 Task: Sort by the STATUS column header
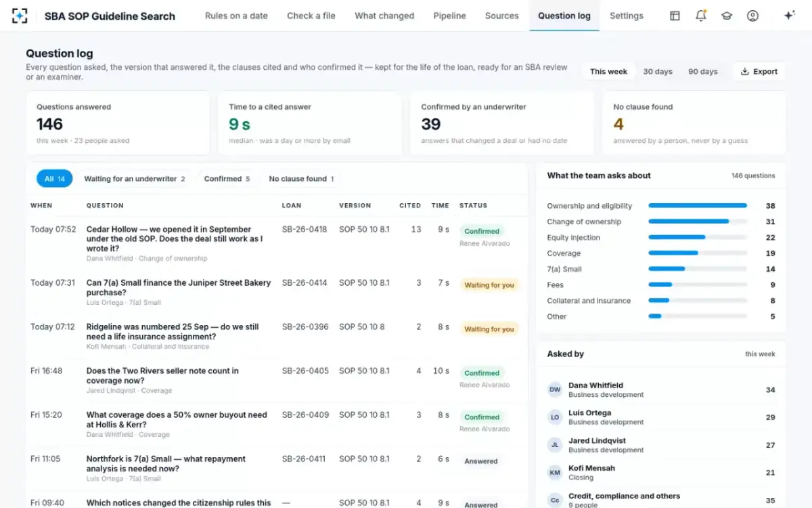tap(473, 205)
